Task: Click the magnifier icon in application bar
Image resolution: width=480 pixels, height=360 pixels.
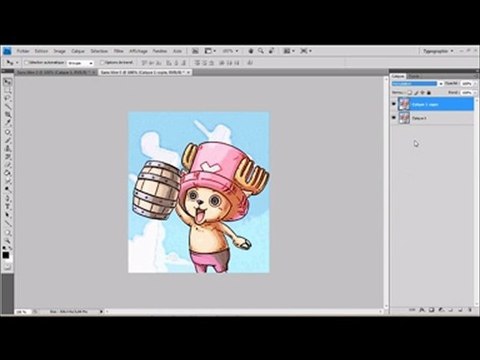Action: [261, 51]
